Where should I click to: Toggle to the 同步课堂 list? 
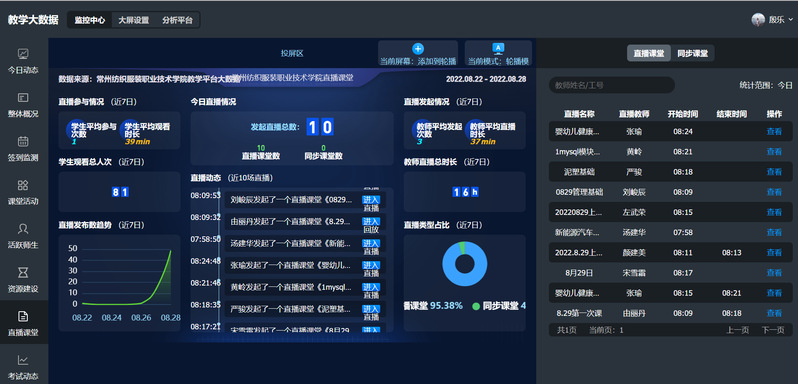pos(693,53)
